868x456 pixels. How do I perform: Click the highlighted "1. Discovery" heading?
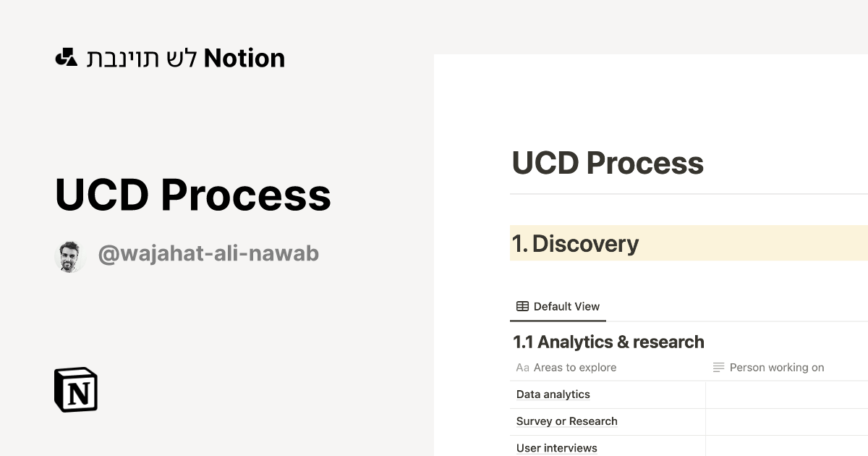(x=576, y=243)
